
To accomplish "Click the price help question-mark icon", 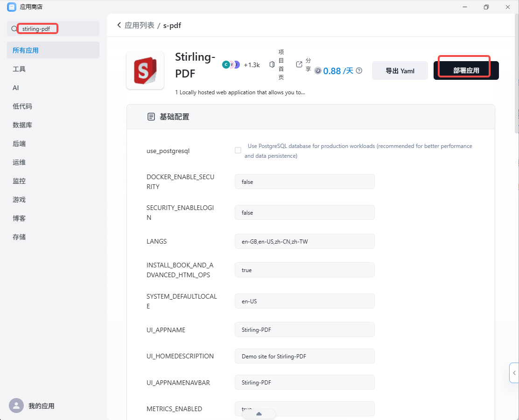I will click(359, 70).
